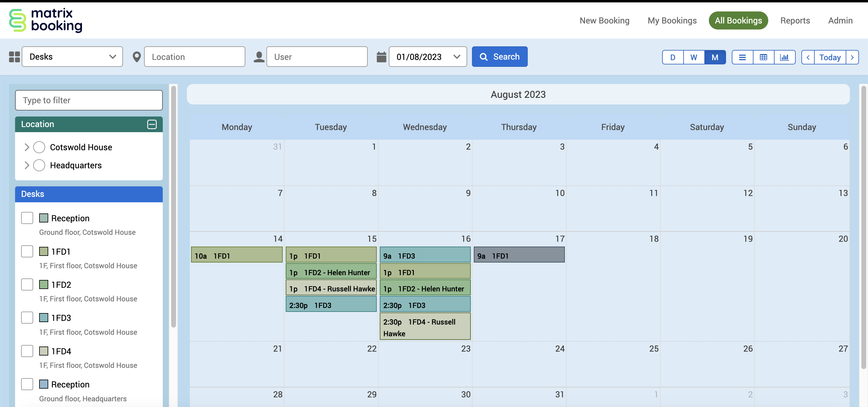Open the Reports menu
Viewport: 868px width, 407px height.
(795, 20)
